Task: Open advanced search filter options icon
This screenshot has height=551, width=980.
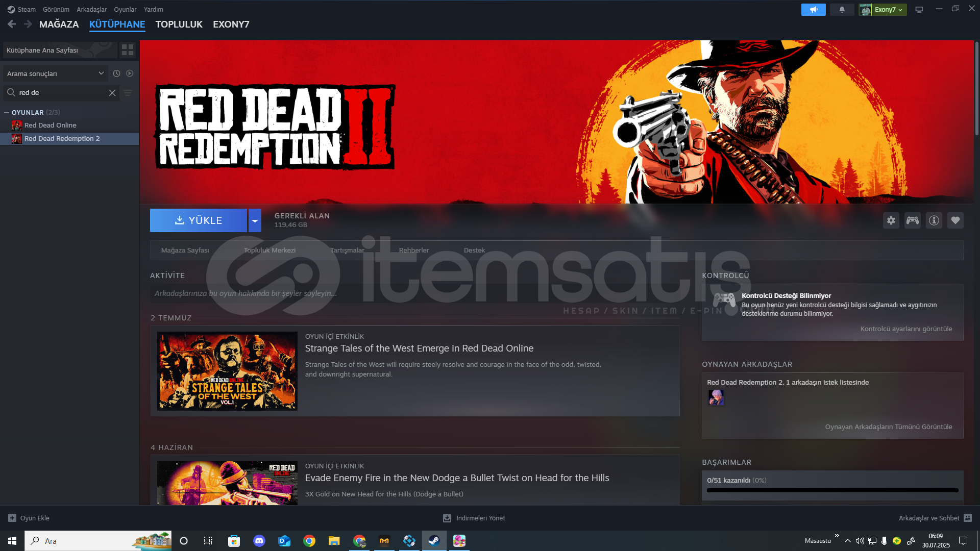Action: click(128, 93)
